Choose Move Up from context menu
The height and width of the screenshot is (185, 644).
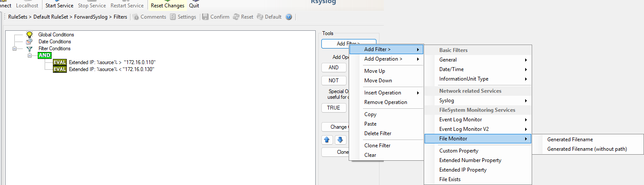tap(386, 71)
